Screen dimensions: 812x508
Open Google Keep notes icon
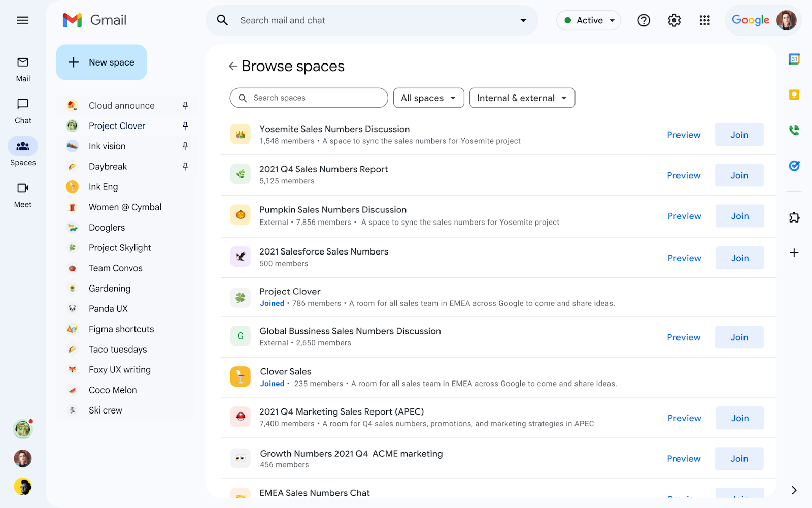(x=794, y=95)
